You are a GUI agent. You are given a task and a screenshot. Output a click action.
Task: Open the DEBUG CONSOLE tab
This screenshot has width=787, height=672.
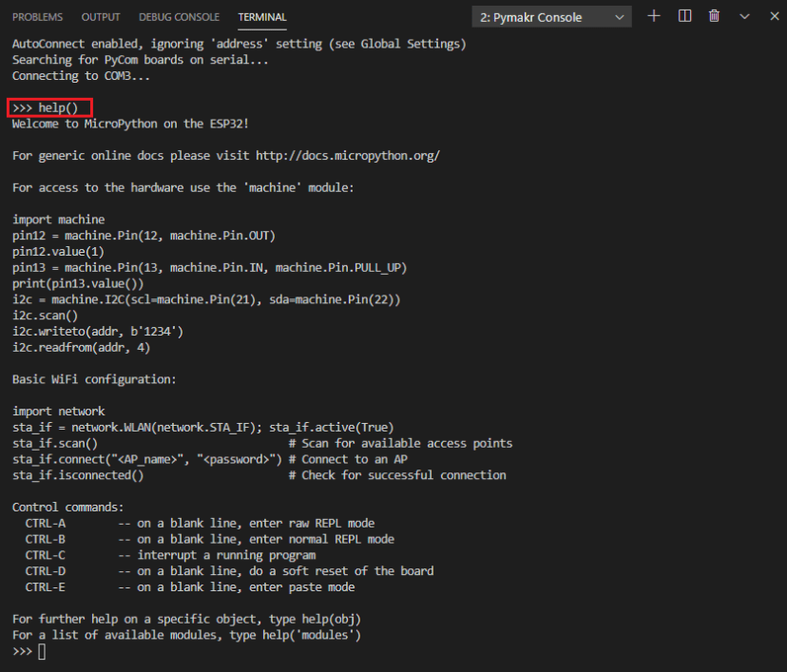pos(179,16)
